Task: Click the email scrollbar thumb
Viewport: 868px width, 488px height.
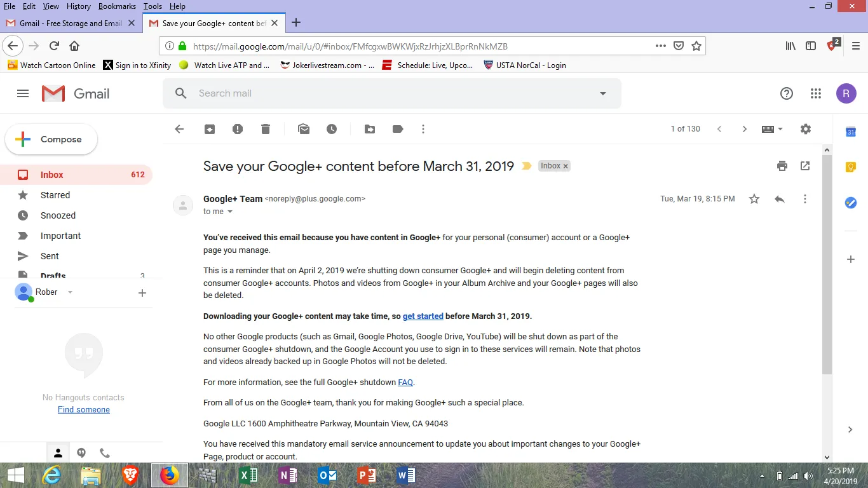Action: (827, 264)
